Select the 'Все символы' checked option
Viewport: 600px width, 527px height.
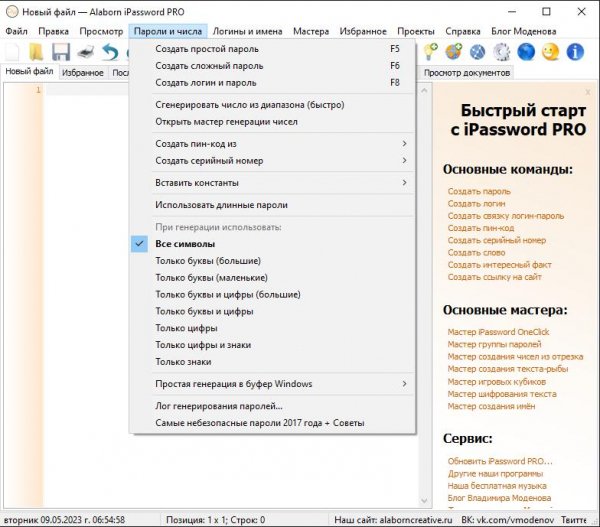coord(273,244)
